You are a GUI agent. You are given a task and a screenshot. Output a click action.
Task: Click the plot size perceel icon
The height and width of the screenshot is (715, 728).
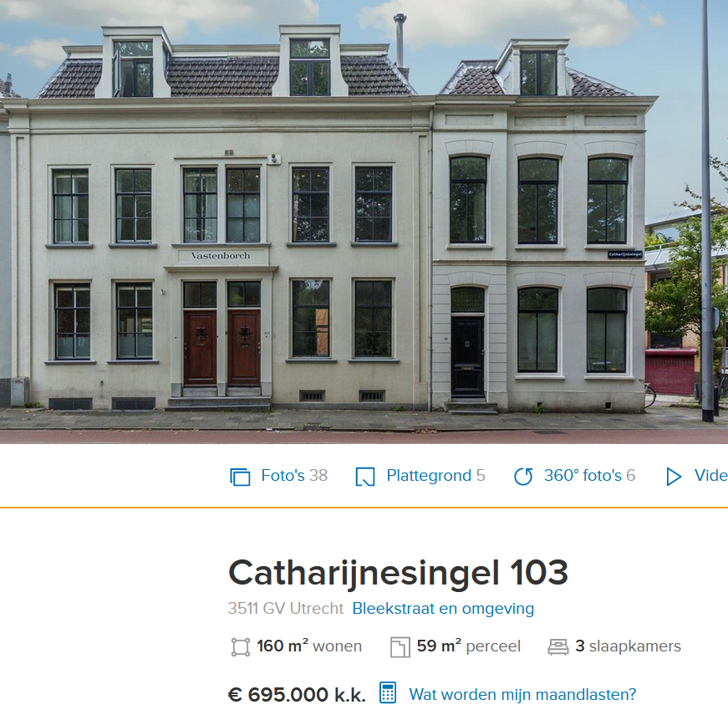[400, 647]
